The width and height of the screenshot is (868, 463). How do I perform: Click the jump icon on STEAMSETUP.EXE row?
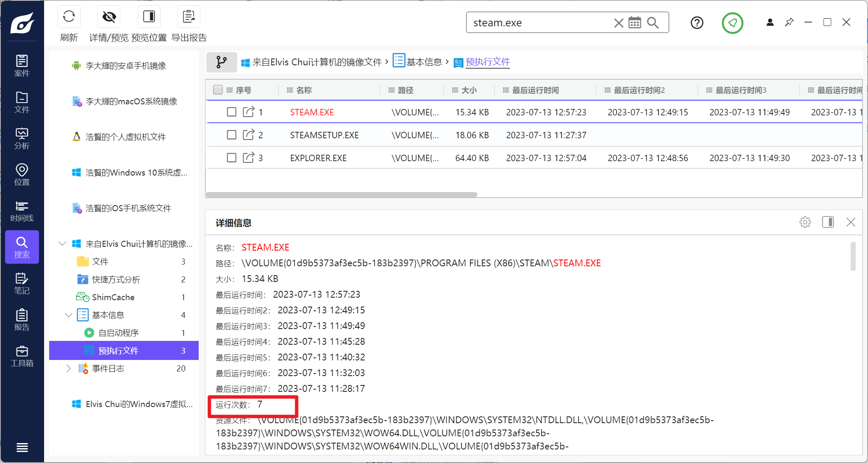(248, 135)
